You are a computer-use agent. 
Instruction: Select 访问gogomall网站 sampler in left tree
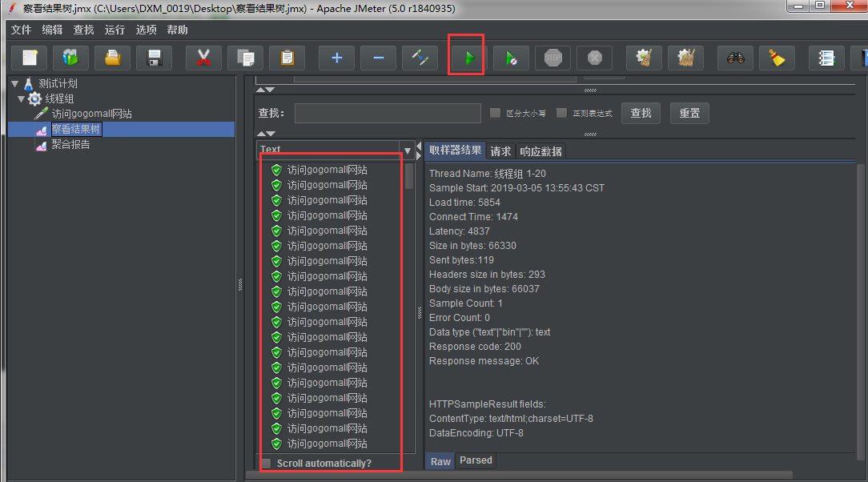pos(91,114)
